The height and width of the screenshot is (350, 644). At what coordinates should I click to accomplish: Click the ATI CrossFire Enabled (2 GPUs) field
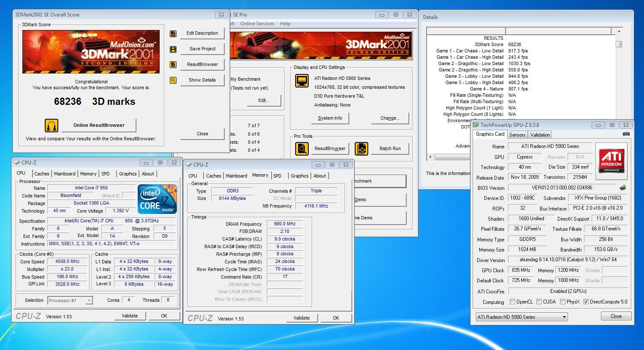coord(568,291)
